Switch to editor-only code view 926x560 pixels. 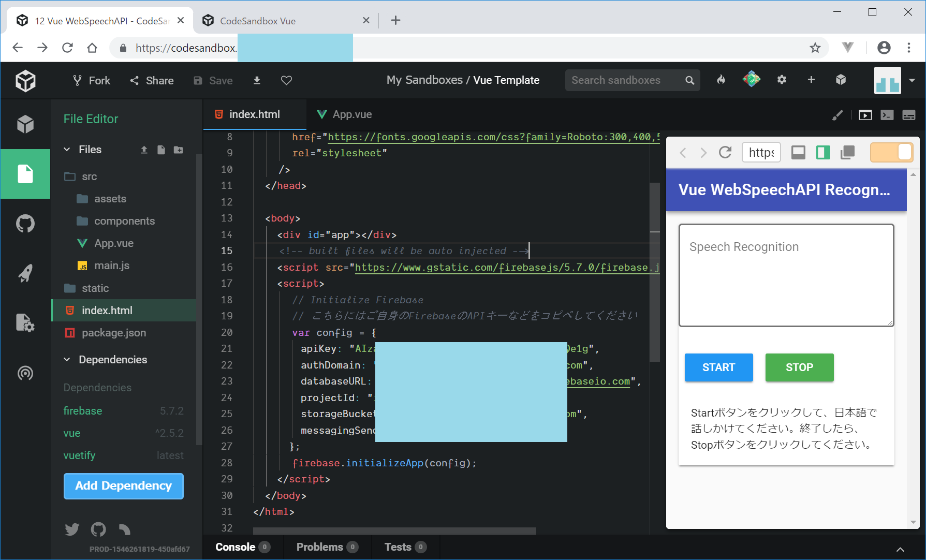(887, 115)
